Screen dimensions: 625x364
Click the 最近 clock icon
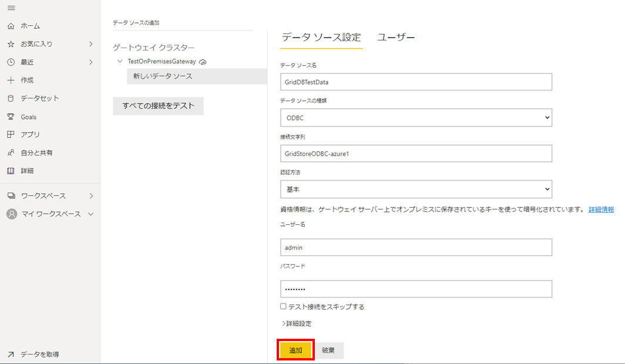click(11, 62)
